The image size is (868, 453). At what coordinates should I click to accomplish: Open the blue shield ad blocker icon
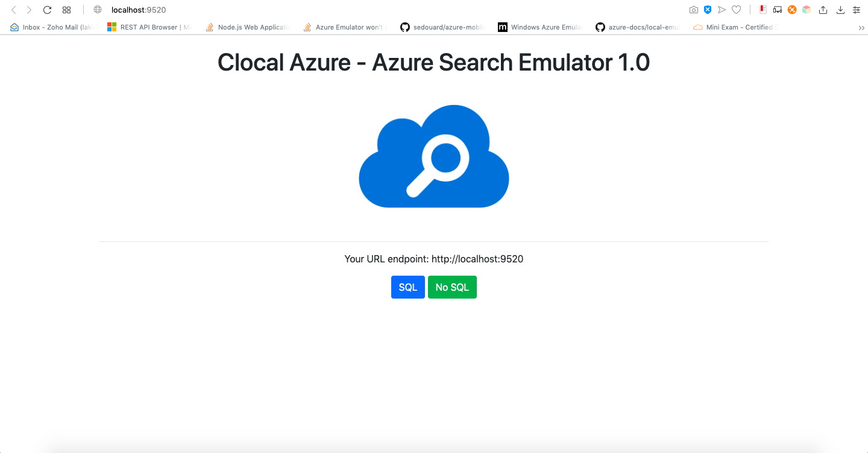pyautogui.click(x=708, y=10)
